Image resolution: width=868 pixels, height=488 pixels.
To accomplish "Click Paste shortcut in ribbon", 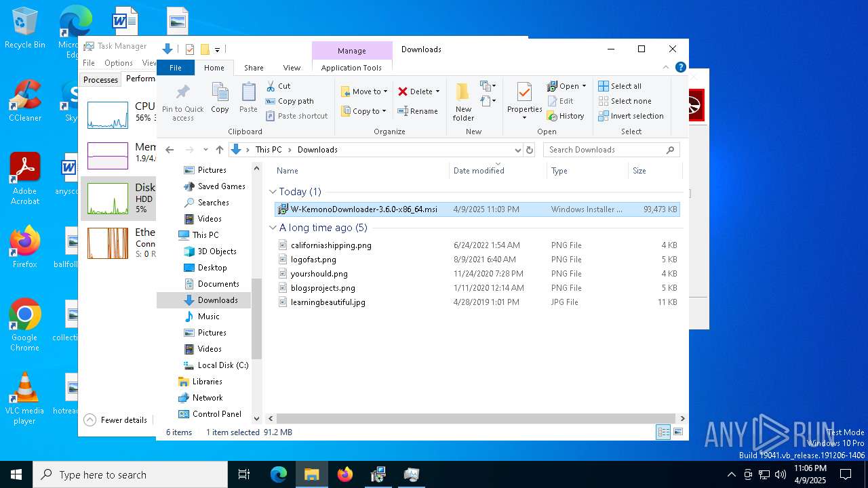I will coord(296,116).
